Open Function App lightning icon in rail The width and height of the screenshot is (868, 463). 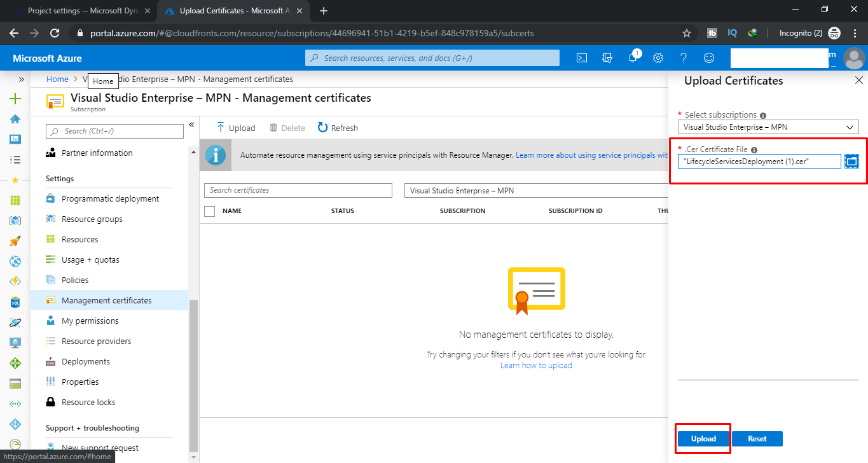(x=15, y=282)
